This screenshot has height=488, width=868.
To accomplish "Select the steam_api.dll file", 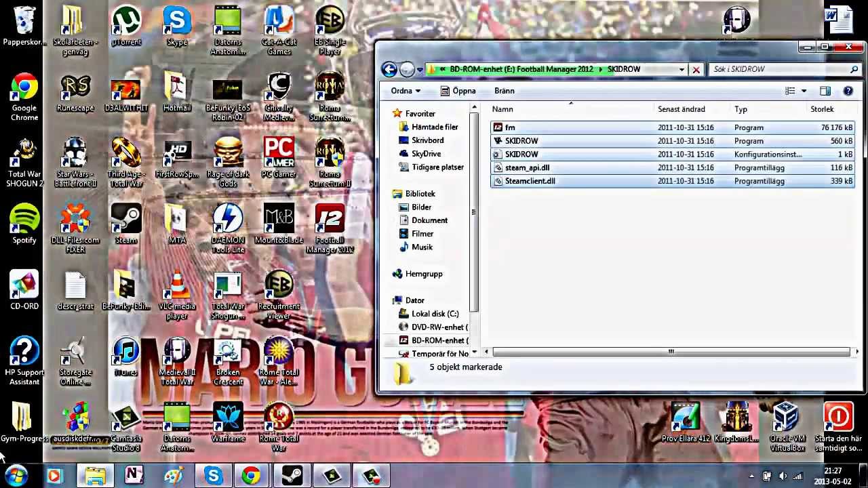I will (x=672, y=167).
